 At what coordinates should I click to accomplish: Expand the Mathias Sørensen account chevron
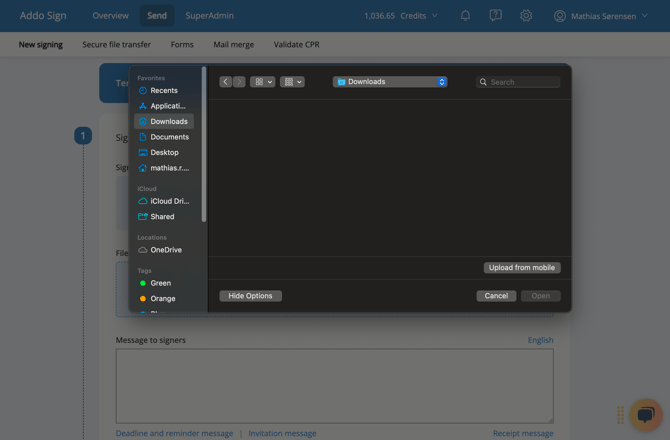pyautogui.click(x=645, y=16)
